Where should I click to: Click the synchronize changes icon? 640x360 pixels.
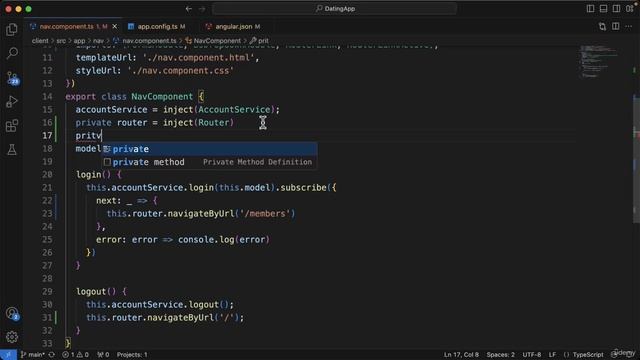coord(52,355)
